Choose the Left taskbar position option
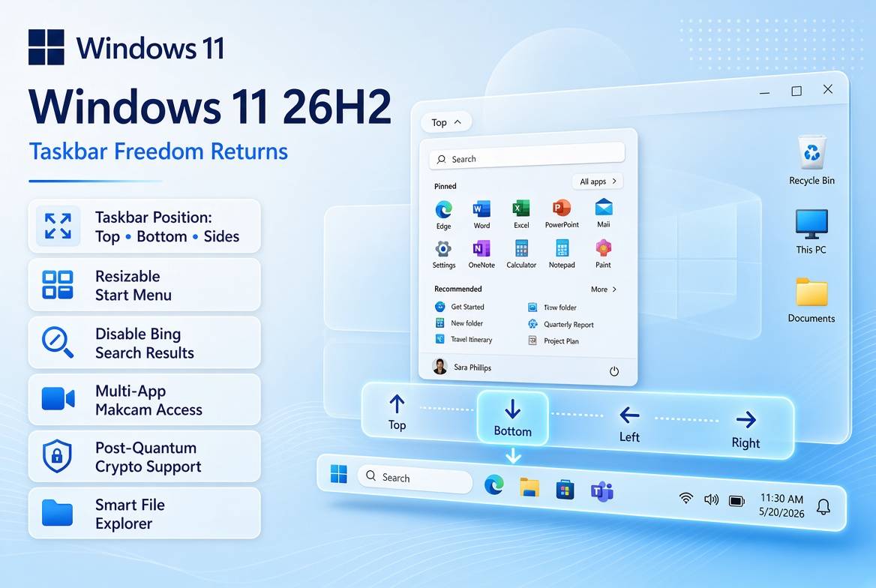 click(630, 424)
